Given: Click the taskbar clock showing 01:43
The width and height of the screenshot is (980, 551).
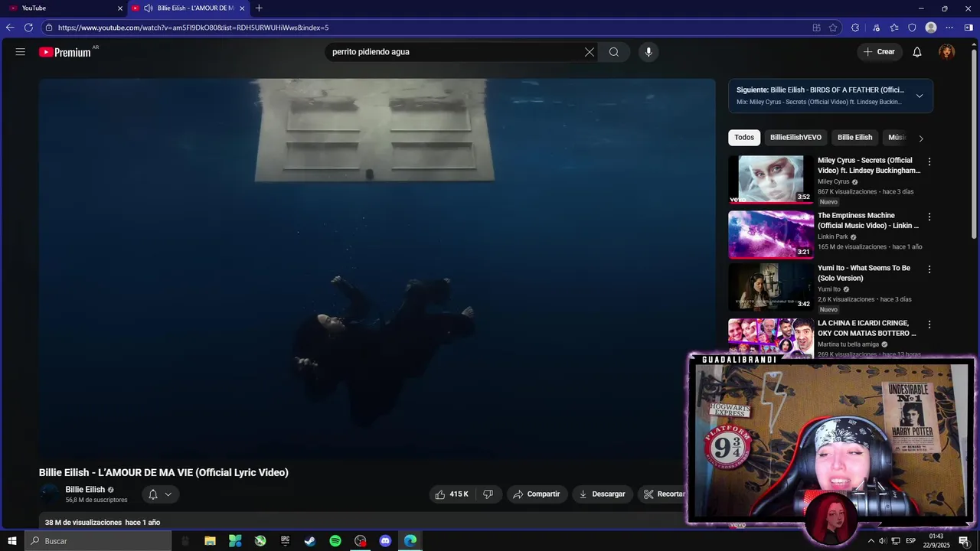Looking at the screenshot, I should pos(936,541).
